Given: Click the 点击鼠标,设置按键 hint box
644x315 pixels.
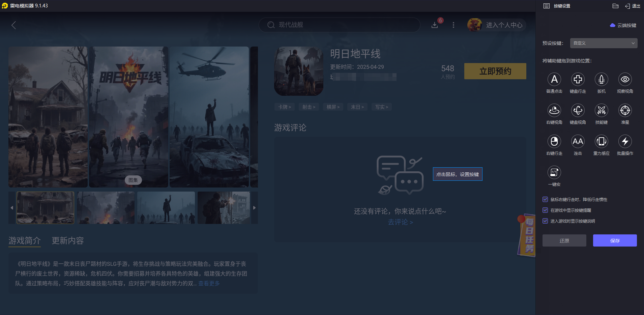Looking at the screenshot, I should click(x=458, y=174).
